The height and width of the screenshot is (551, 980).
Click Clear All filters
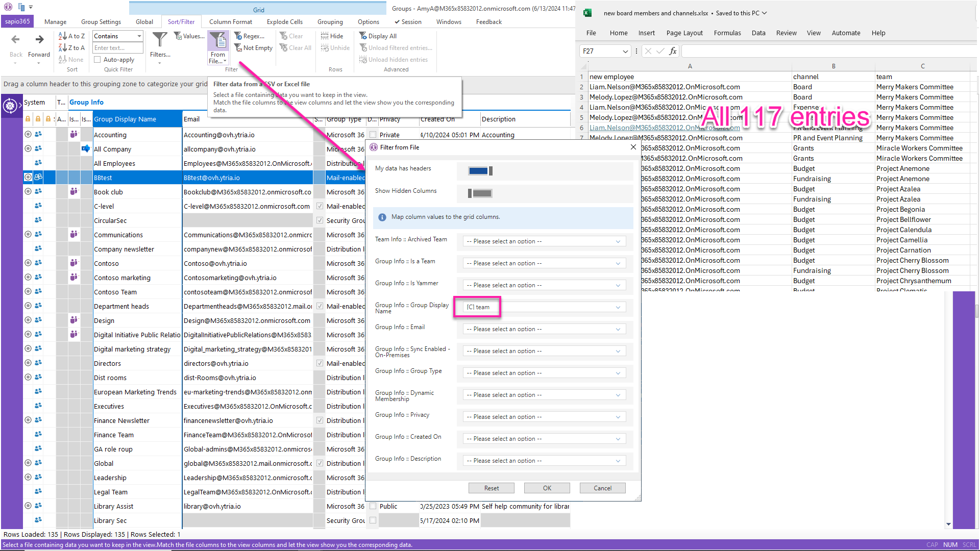(295, 48)
